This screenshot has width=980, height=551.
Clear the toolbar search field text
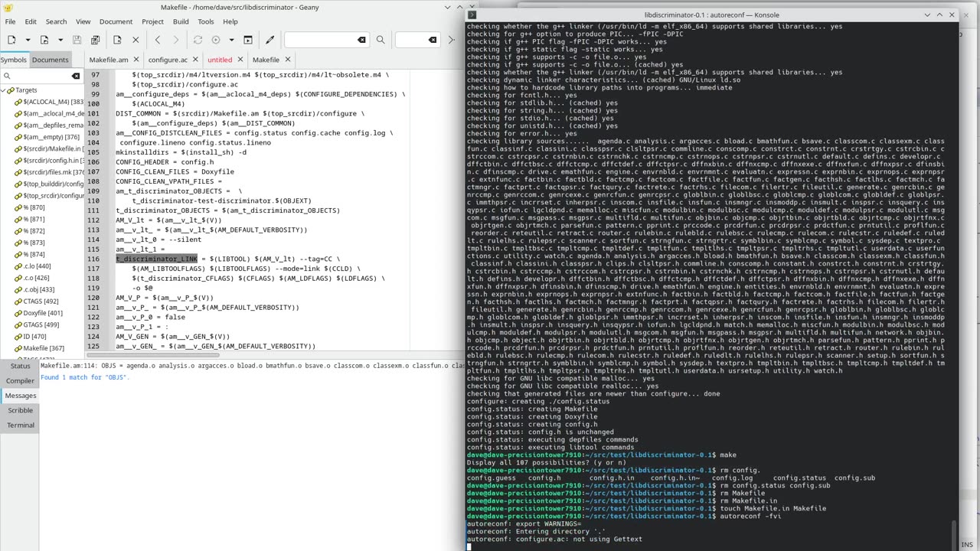pyautogui.click(x=361, y=40)
